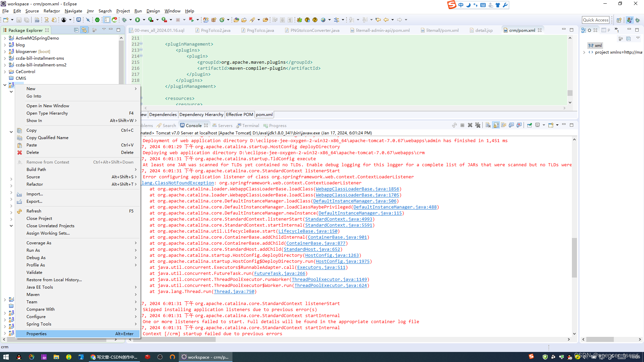The height and width of the screenshot is (362, 644).
Task: Click the Quick Access button
Action: [x=596, y=20]
